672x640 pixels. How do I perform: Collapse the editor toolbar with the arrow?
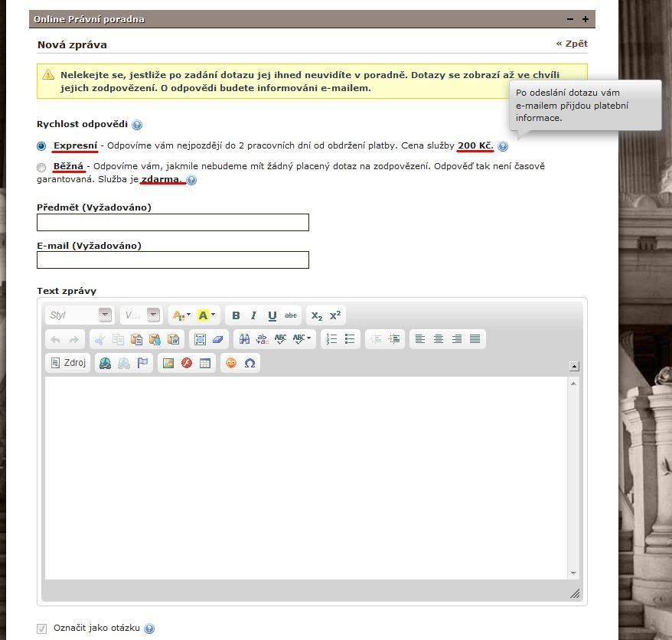(x=574, y=366)
